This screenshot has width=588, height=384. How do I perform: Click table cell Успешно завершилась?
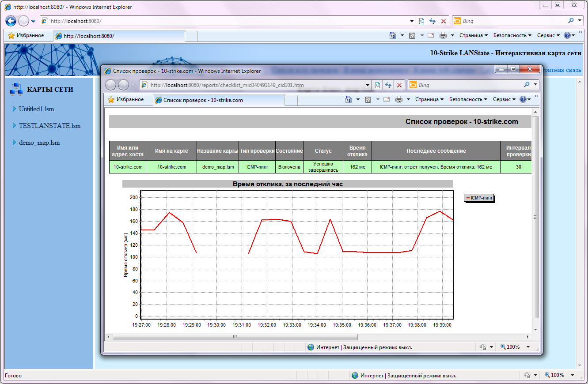point(323,167)
